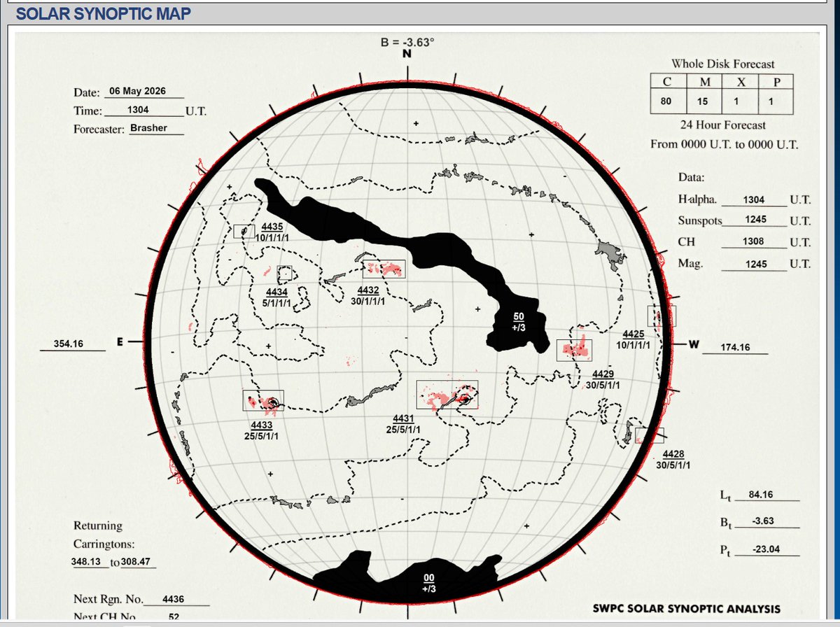Select the C forecast cell value 80
This screenshot has width=840, height=627.
[666, 101]
